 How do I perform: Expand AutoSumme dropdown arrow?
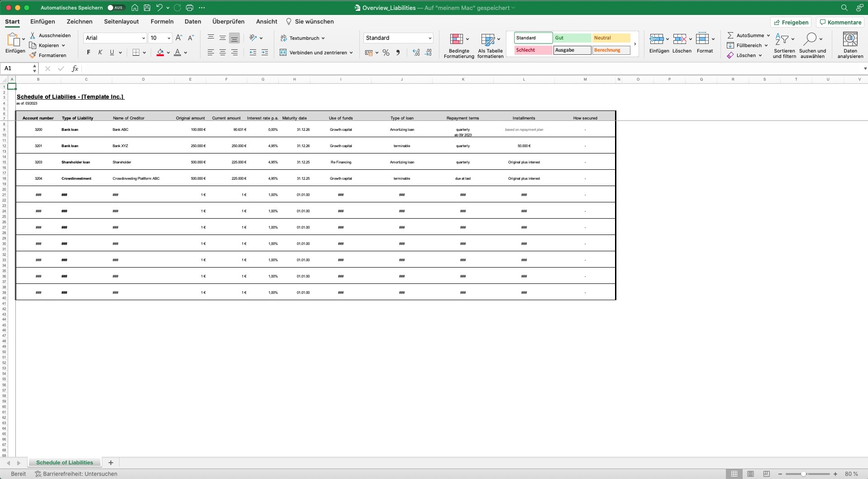click(768, 35)
